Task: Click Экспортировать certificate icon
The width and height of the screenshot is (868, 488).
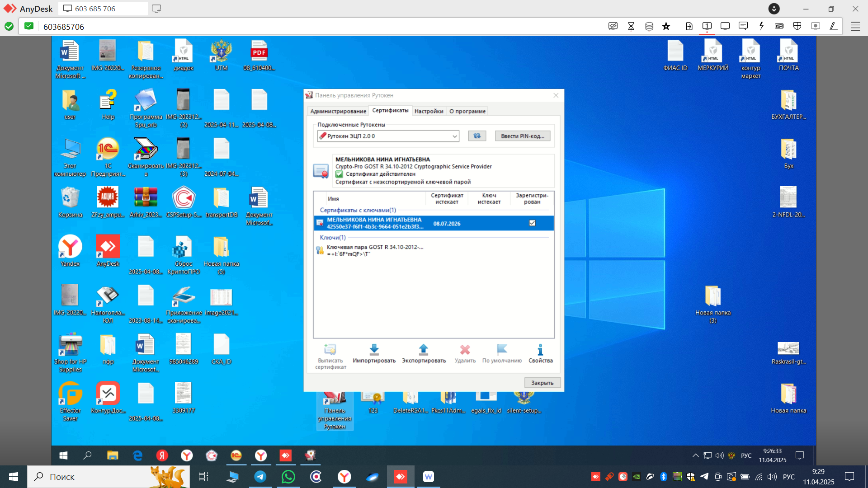Action: 424,353
